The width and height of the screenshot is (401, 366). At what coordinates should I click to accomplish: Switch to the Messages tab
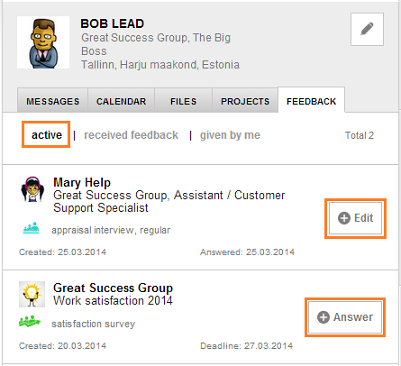[53, 100]
